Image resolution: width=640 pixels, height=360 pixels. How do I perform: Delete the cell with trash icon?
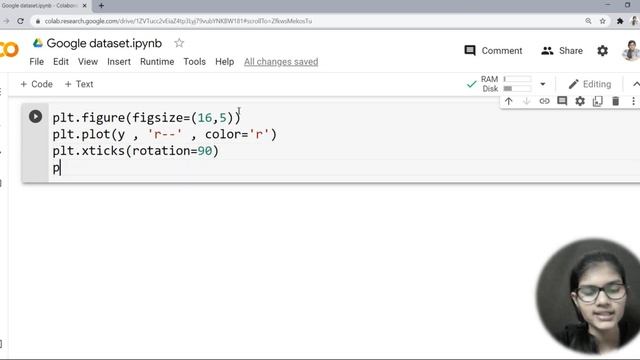click(616, 101)
